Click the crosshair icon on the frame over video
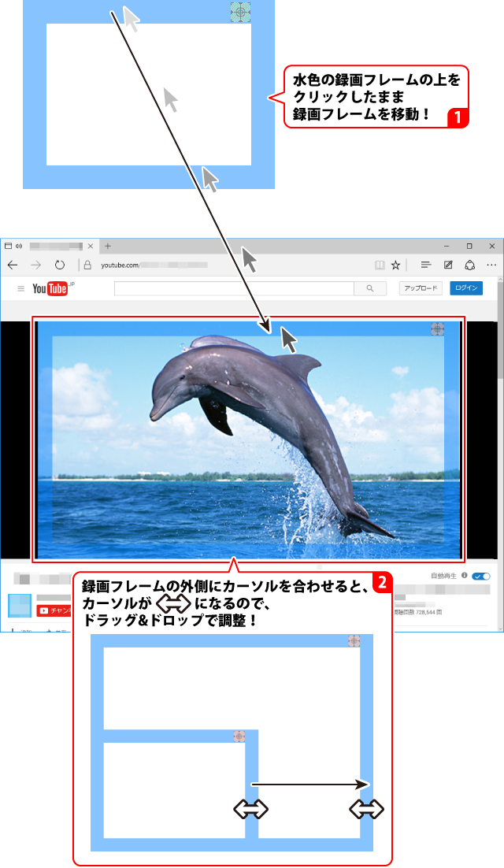The image size is (504, 868). click(x=437, y=329)
